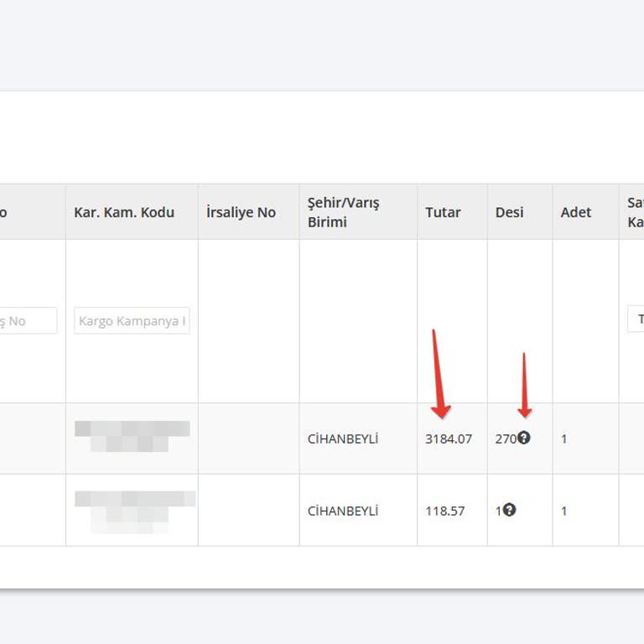Click the blurred campaign code in the 118.57 row
The width and height of the screenshot is (644, 644).
(134, 510)
